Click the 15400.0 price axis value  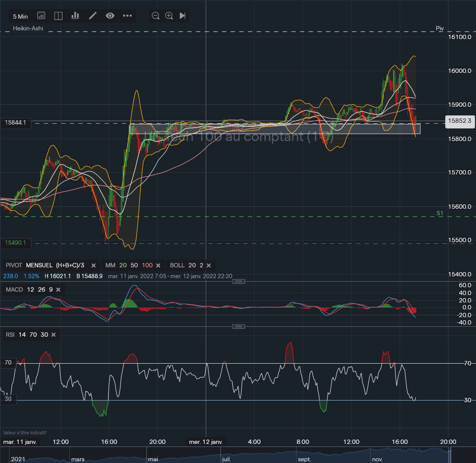(x=460, y=274)
